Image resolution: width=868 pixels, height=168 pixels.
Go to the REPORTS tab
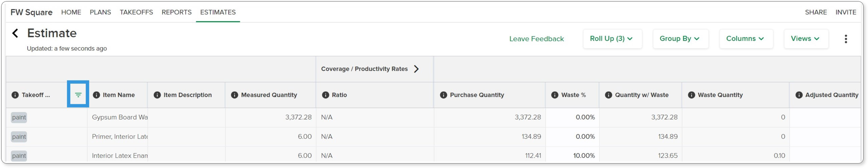pyautogui.click(x=177, y=12)
